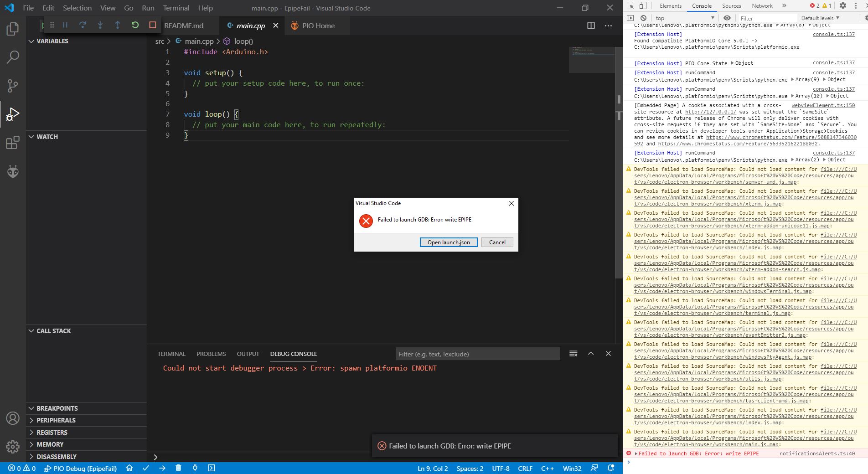Switch to DevTools Network tab
Viewport: 868px width, 474px height.
[762, 6]
